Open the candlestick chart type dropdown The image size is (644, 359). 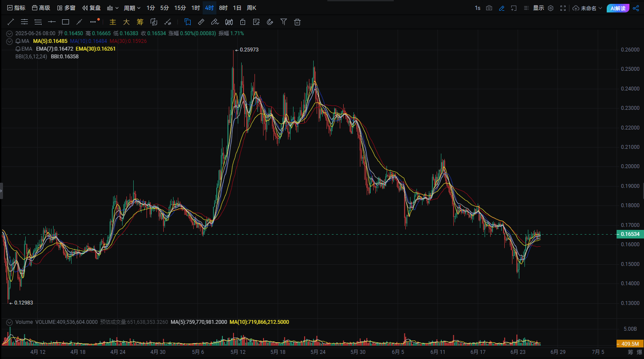(x=113, y=8)
